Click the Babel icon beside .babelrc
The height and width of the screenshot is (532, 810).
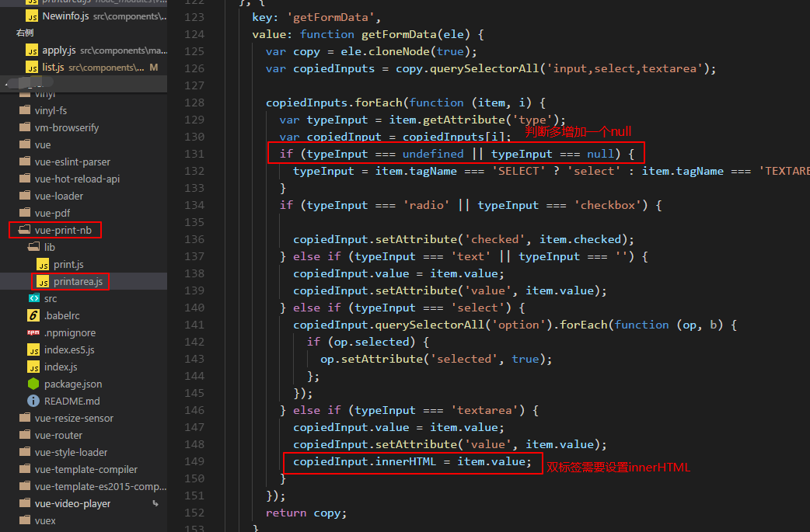click(33, 315)
